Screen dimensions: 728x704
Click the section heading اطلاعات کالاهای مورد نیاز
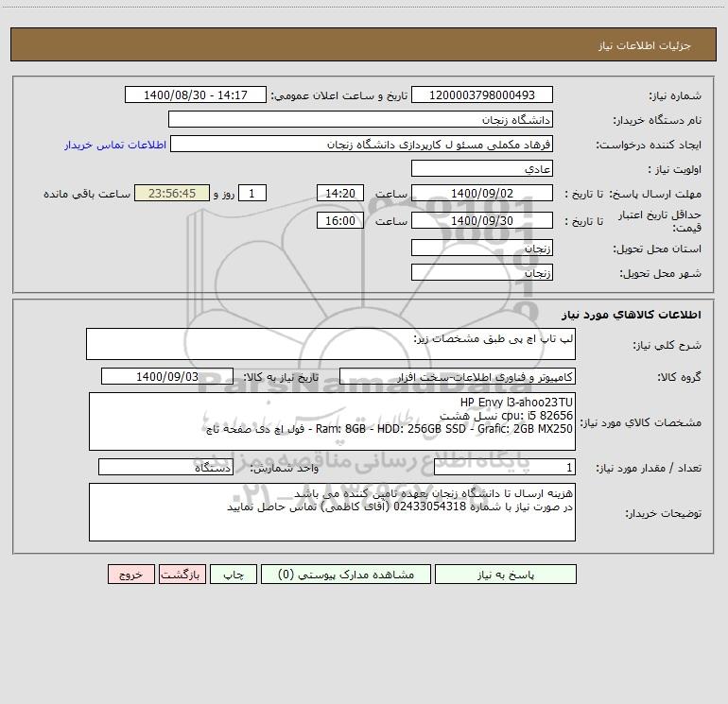point(631,314)
